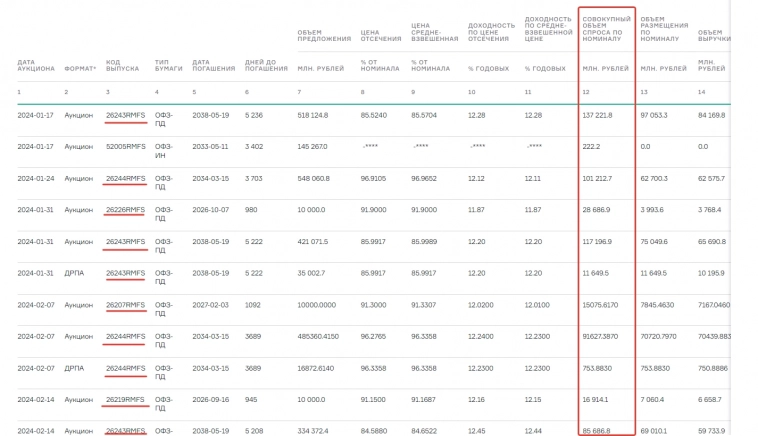This screenshot has height=436, width=758.
Task: Select the 26219RMFS issue code link
Action: pyautogui.click(x=125, y=399)
